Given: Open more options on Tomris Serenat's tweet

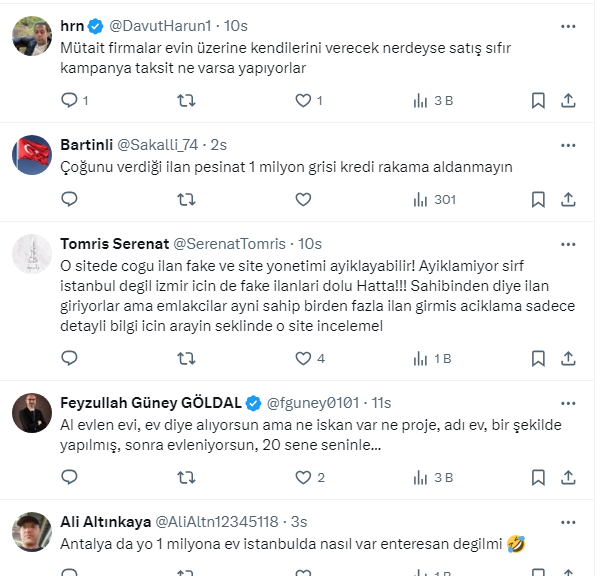Looking at the screenshot, I should [568, 244].
